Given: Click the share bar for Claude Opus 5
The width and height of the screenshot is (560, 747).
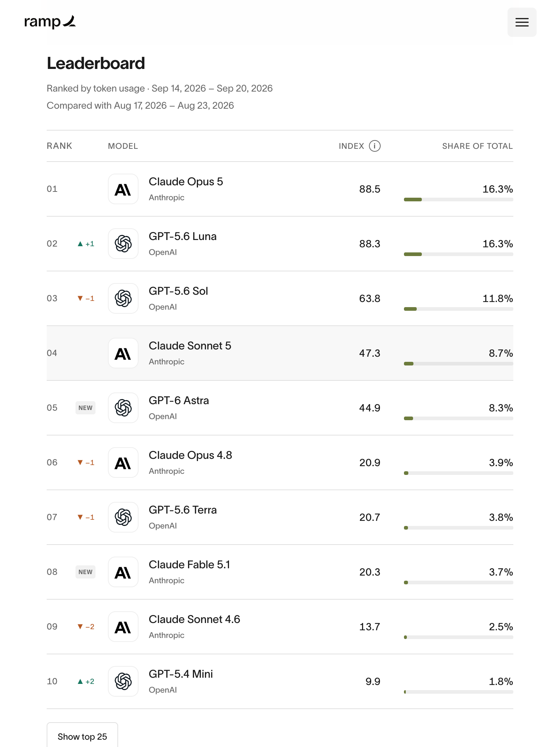Looking at the screenshot, I should pyautogui.click(x=458, y=200).
